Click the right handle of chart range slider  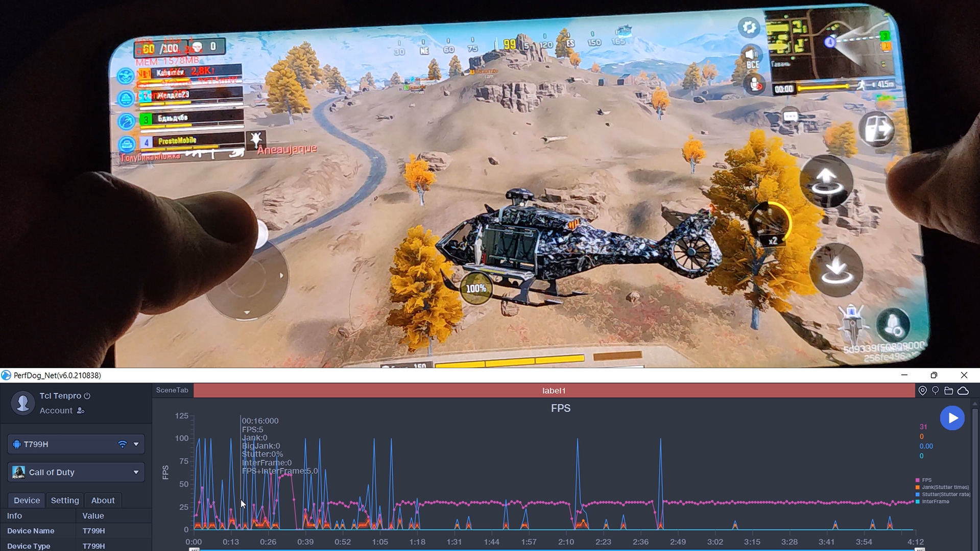click(919, 549)
